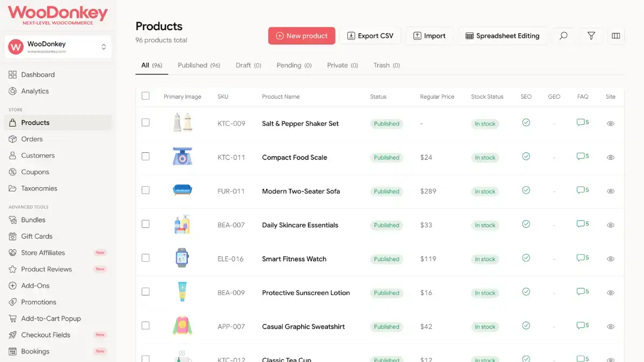Viewport: 644px width, 362px height.
Task: Click the Coupons tag icon
Action: tap(13, 172)
